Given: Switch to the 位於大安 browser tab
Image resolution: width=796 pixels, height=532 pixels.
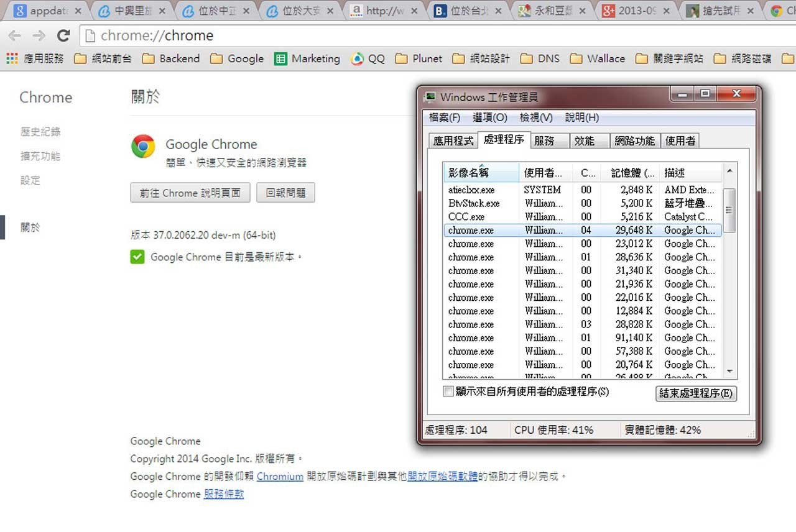Looking at the screenshot, I should (x=300, y=11).
